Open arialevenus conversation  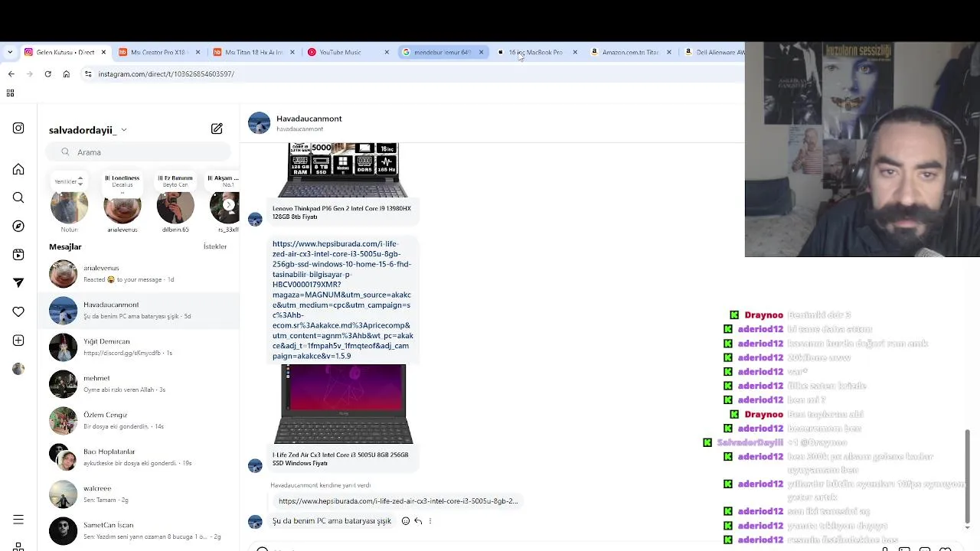coord(139,274)
